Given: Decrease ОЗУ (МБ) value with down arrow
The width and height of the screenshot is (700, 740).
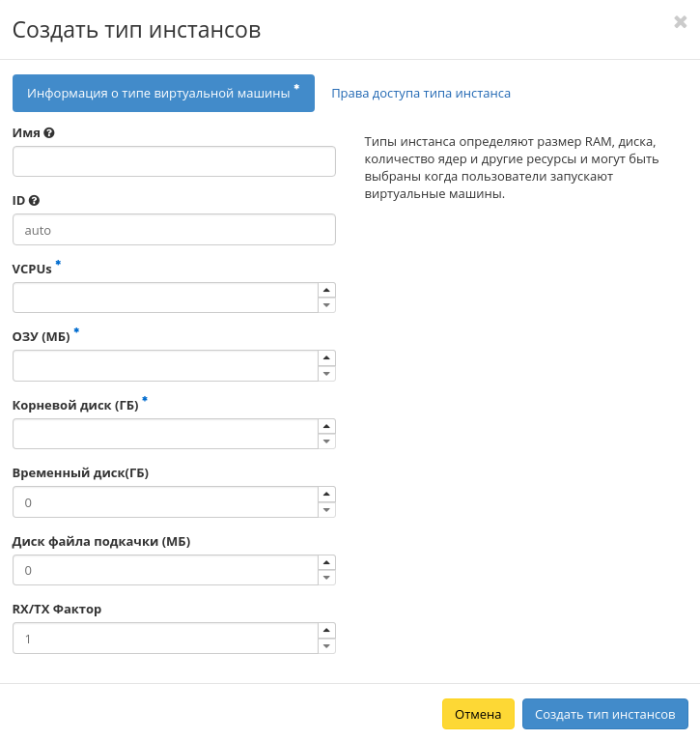Looking at the screenshot, I should point(327,374).
